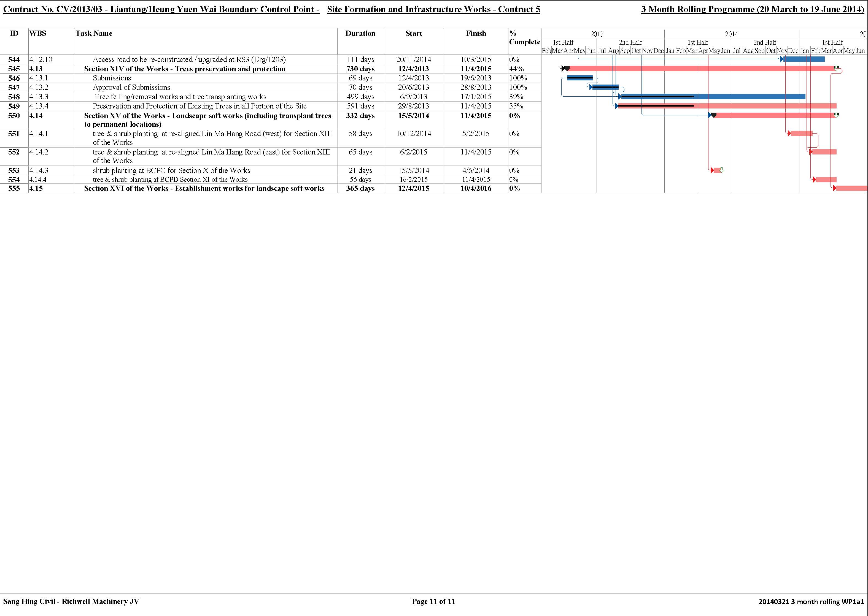
Task: Click the blue Gantt bar for Tree felling works
Action: (x=713, y=97)
